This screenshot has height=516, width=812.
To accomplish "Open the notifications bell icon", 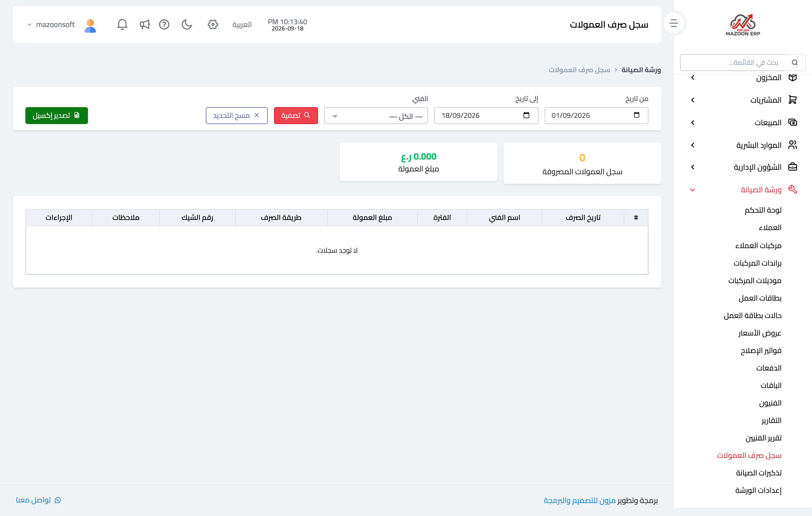I will 122,24.
